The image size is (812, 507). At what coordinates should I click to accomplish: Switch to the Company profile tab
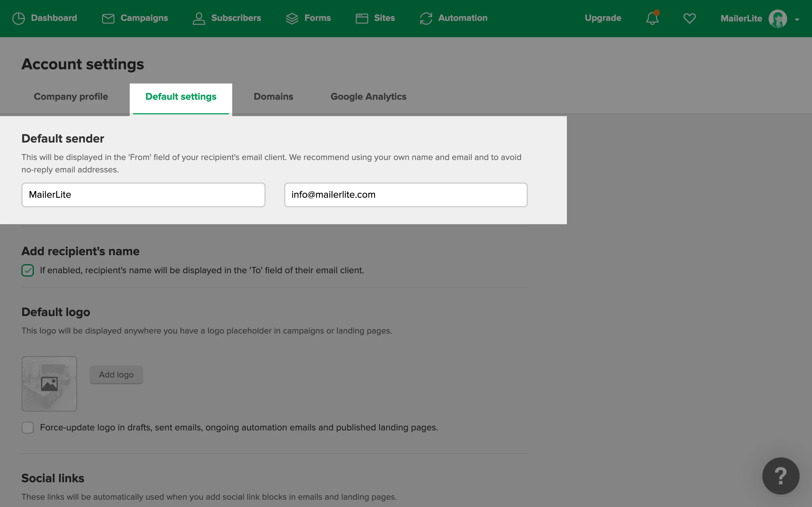click(71, 97)
